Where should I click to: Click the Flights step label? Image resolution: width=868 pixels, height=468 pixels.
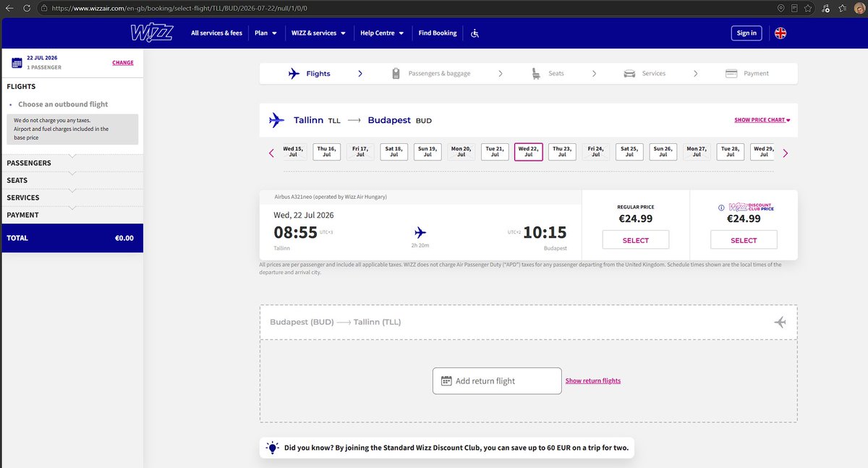point(318,73)
